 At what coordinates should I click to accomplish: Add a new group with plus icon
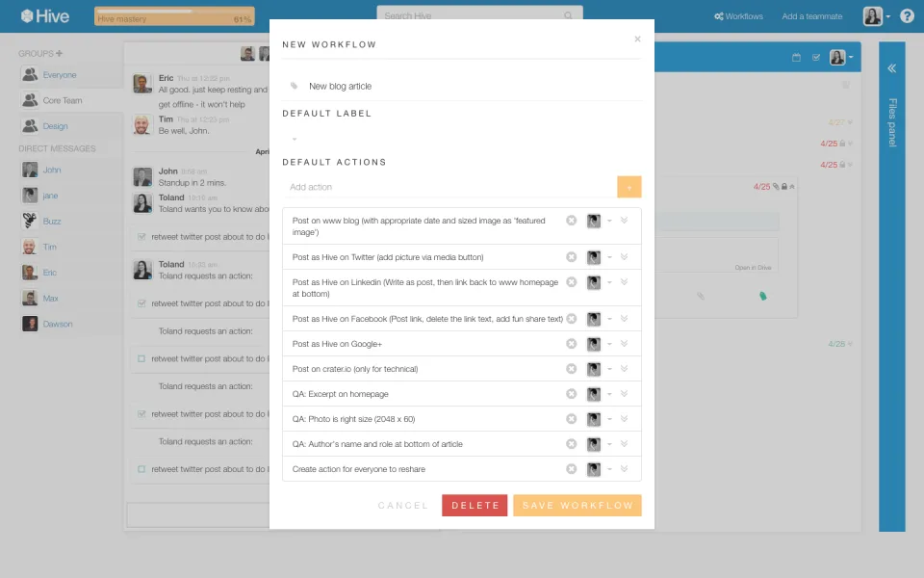(x=59, y=53)
